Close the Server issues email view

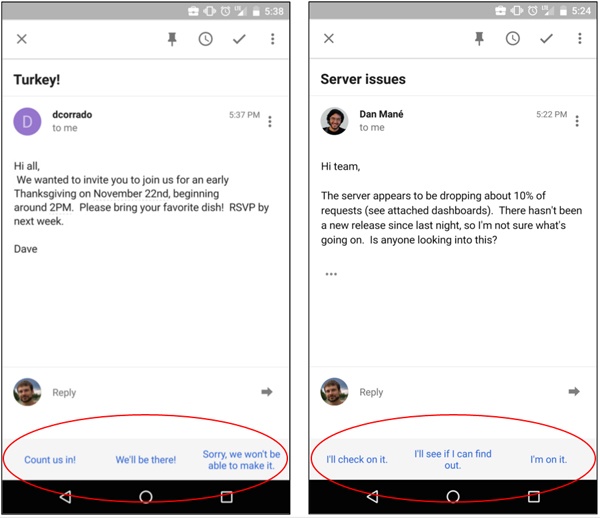pos(329,38)
